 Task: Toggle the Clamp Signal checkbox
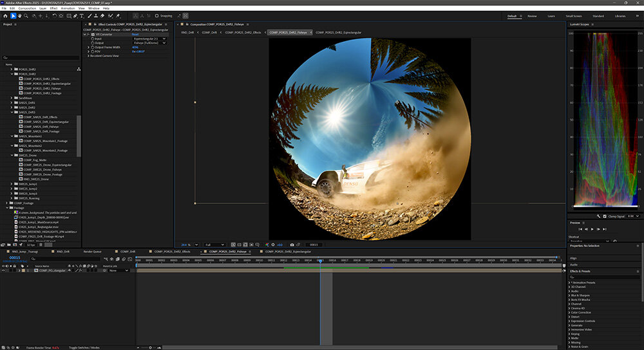[603, 216]
